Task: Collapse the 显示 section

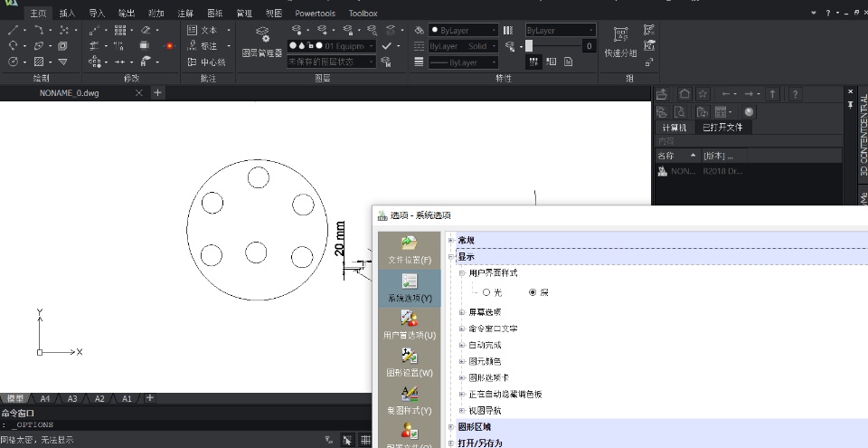Action: pos(450,257)
